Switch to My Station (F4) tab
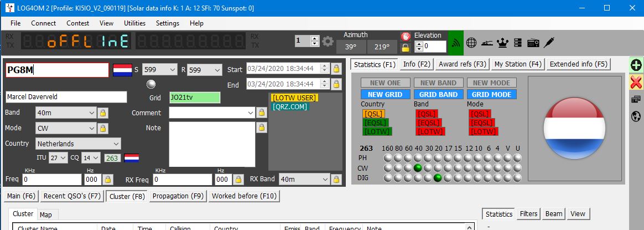Image resolution: width=644 pixels, height=230 pixels. tap(518, 64)
